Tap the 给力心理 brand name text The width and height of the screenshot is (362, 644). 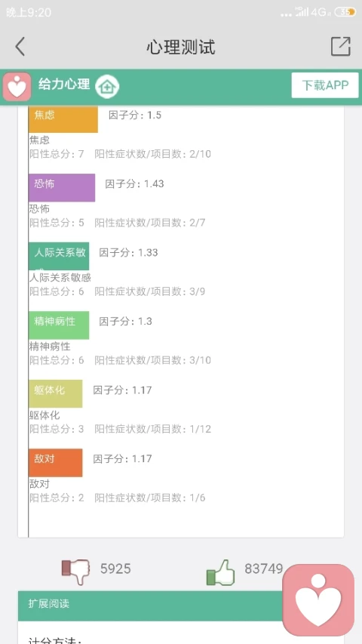(64, 85)
